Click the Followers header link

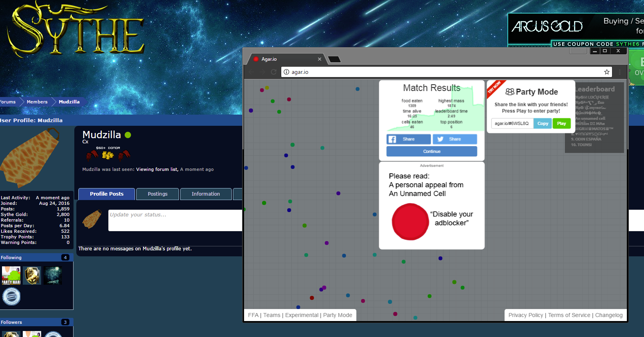tap(11, 322)
